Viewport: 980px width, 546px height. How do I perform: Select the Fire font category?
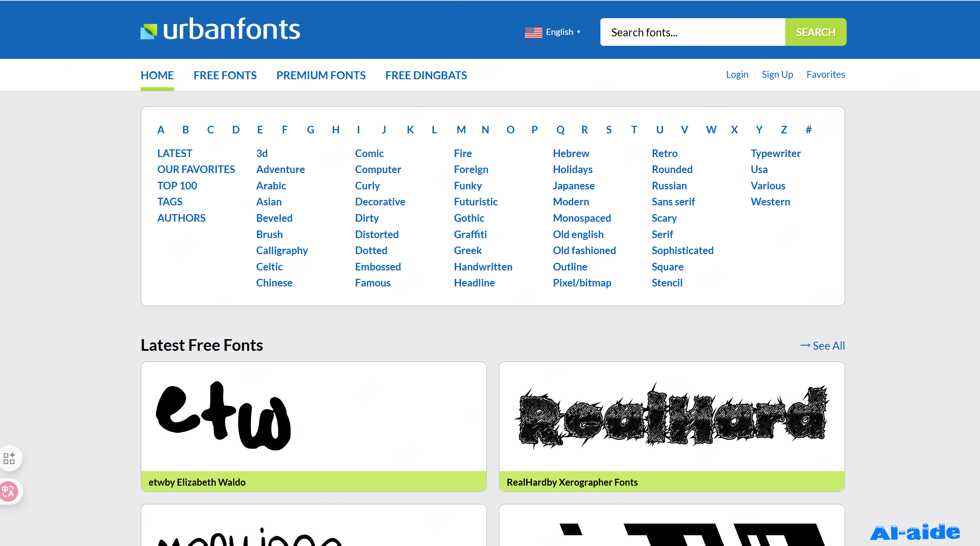click(x=463, y=153)
